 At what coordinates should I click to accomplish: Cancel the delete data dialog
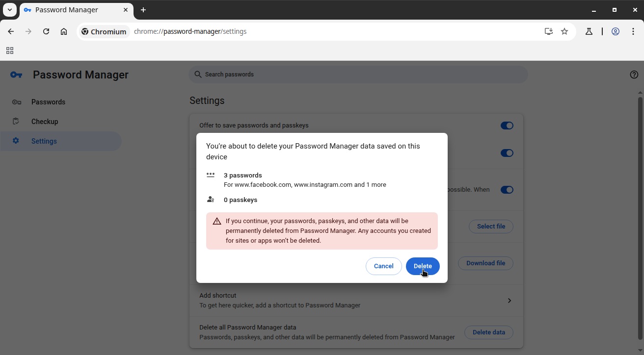[x=383, y=266]
